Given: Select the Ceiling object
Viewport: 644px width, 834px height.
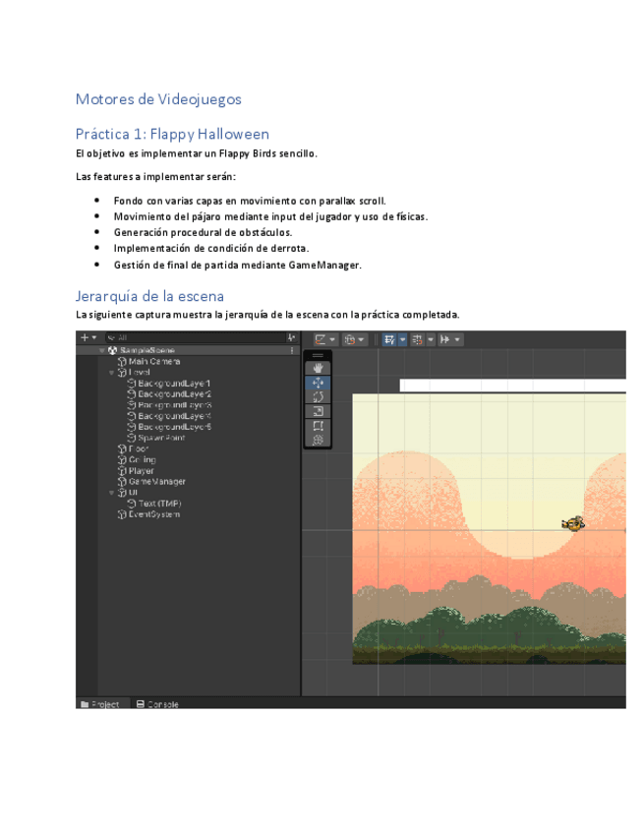Looking at the screenshot, I should (143, 459).
